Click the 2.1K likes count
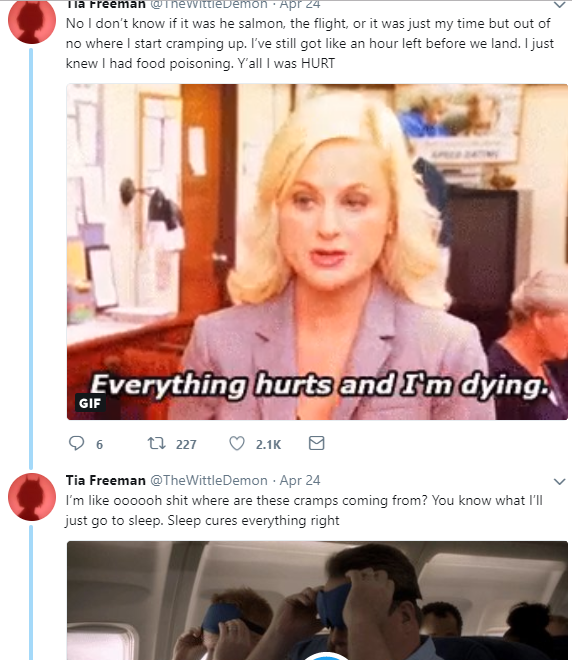The height and width of the screenshot is (660, 572). [x=268, y=444]
